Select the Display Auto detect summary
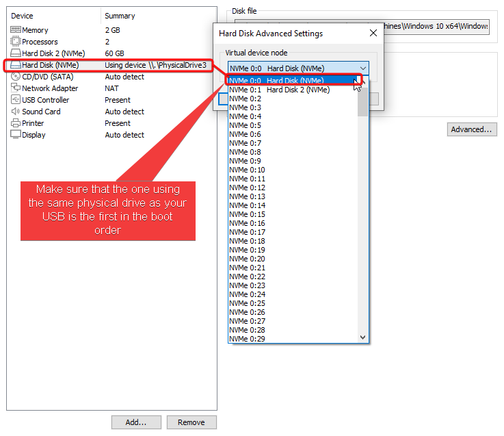 tap(124, 135)
